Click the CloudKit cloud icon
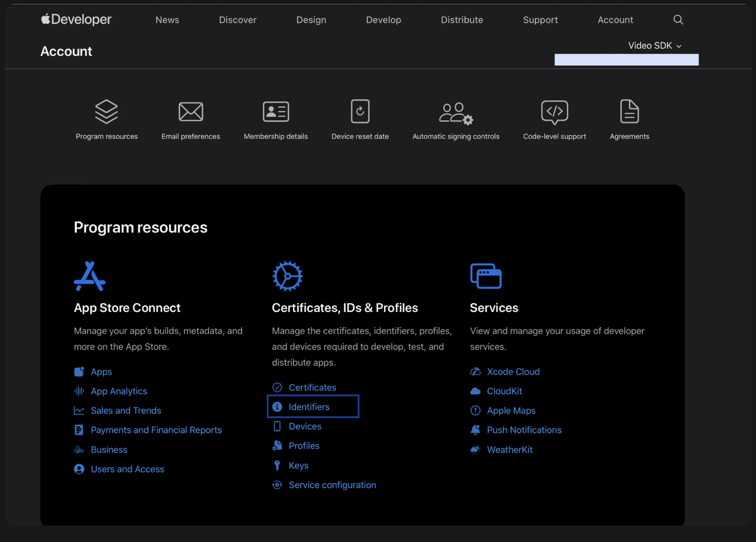The width and height of the screenshot is (756, 542). 475,391
